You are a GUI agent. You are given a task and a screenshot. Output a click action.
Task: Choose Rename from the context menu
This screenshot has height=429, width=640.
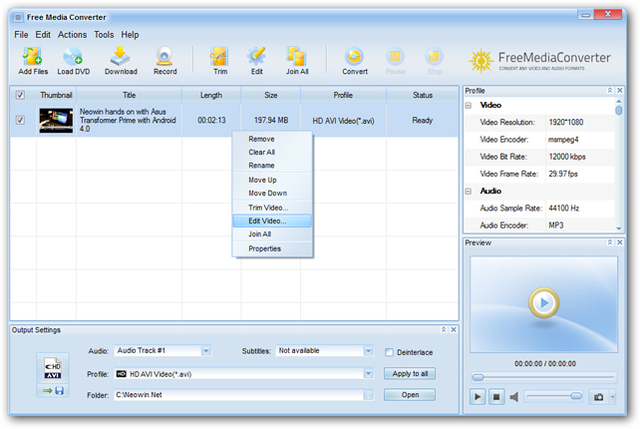click(x=272, y=165)
